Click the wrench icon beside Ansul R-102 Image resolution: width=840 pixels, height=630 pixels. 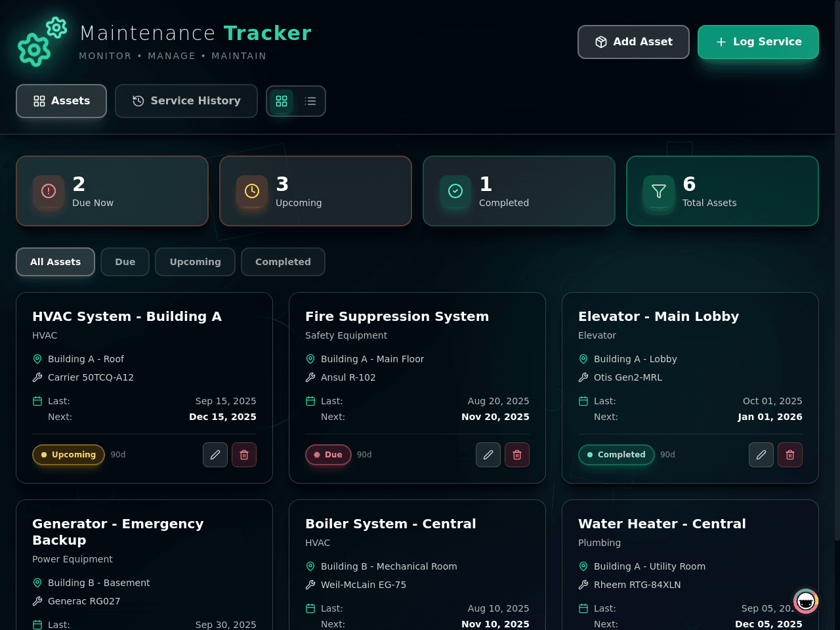pos(310,377)
